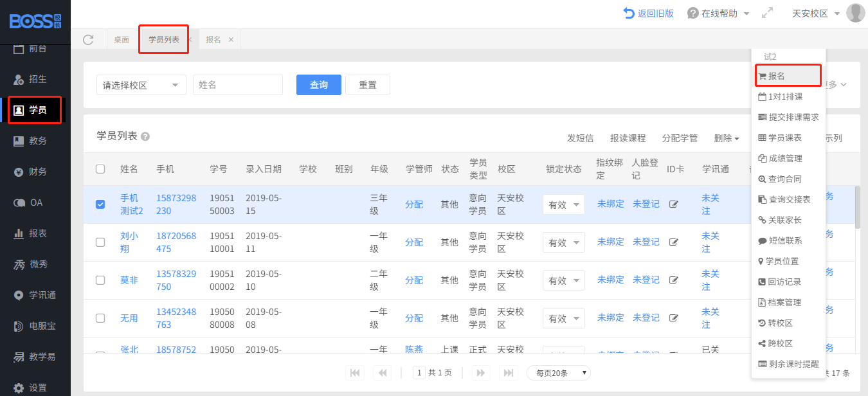This screenshot has width=868, height=396.
Task: Go to the previous page of results
Action: [382, 373]
